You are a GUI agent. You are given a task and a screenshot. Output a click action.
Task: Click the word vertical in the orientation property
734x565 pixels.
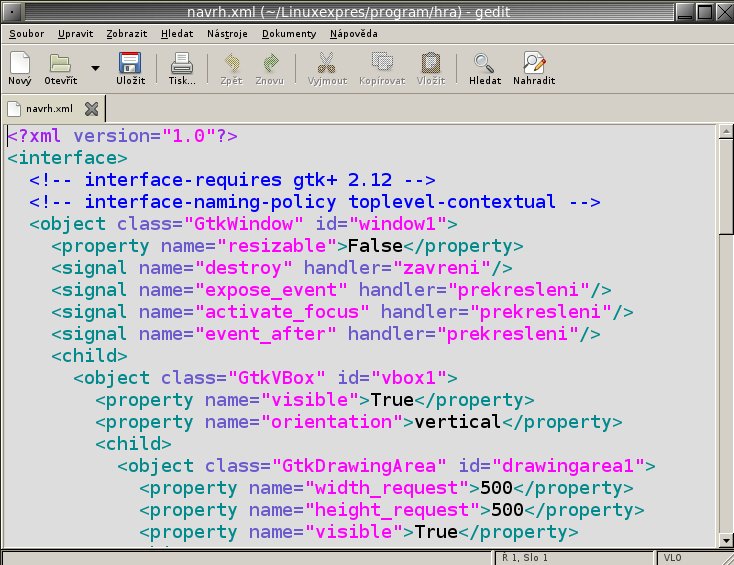(x=458, y=422)
